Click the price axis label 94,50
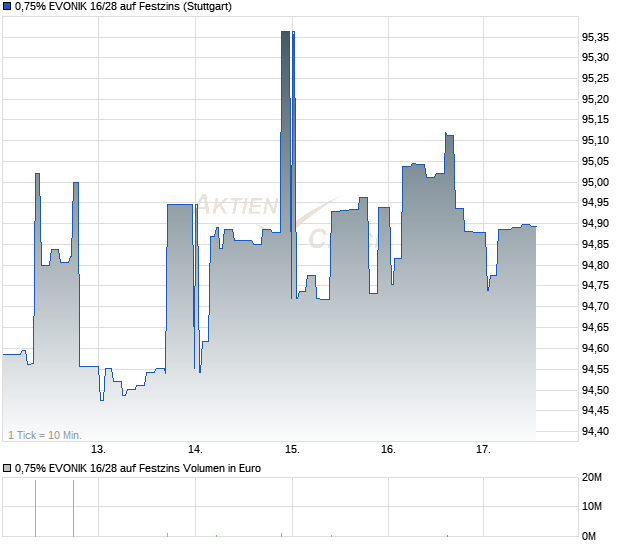Image resolution: width=620 pixels, height=546 pixels. [x=595, y=390]
